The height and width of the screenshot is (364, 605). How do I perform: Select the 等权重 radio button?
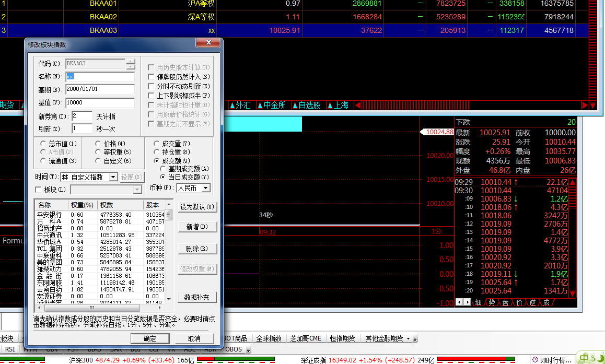coord(98,152)
